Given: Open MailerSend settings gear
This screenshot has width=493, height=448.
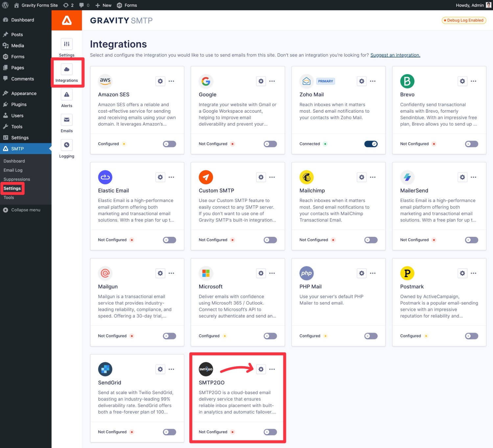Looking at the screenshot, I should [462, 177].
